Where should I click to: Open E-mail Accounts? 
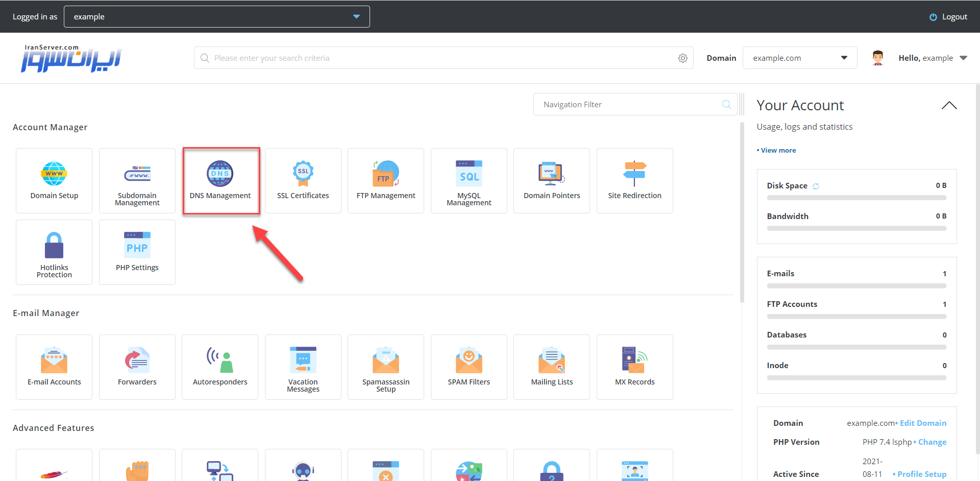[x=54, y=367]
